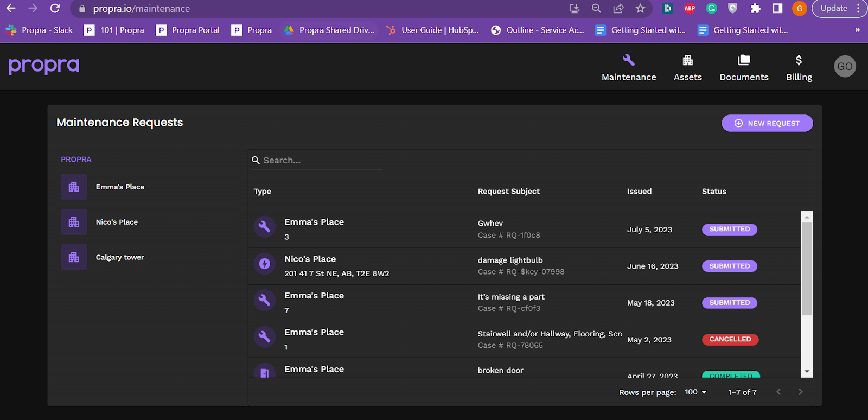The height and width of the screenshot is (420, 868).
Task: Click the table scrollbar up arrow
Action: pyautogui.click(x=807, y=217)
